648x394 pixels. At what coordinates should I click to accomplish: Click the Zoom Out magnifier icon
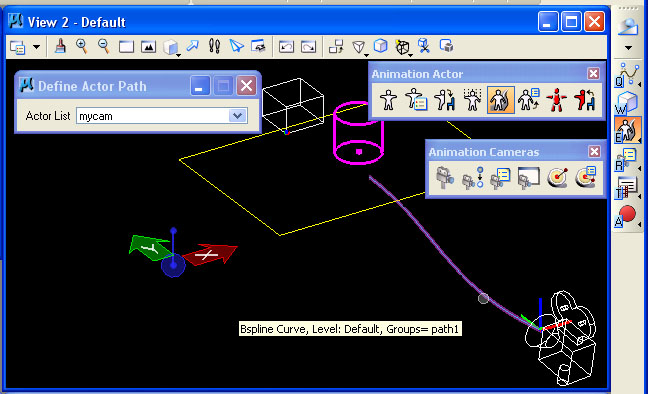click(x=103, y=46)
